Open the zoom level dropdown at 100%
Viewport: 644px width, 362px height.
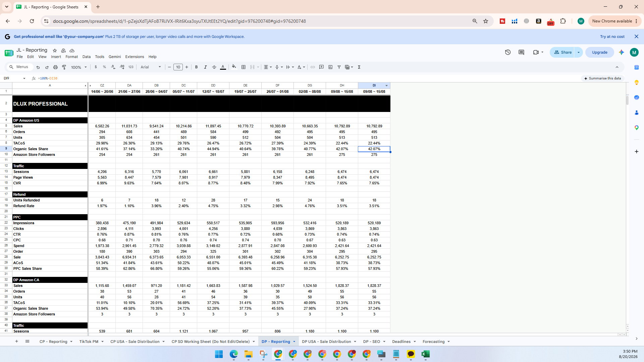click(79, 67)
